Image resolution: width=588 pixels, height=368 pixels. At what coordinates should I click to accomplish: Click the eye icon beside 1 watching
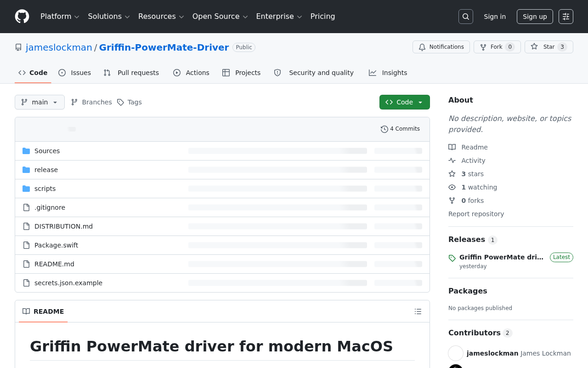coord(452,187)
